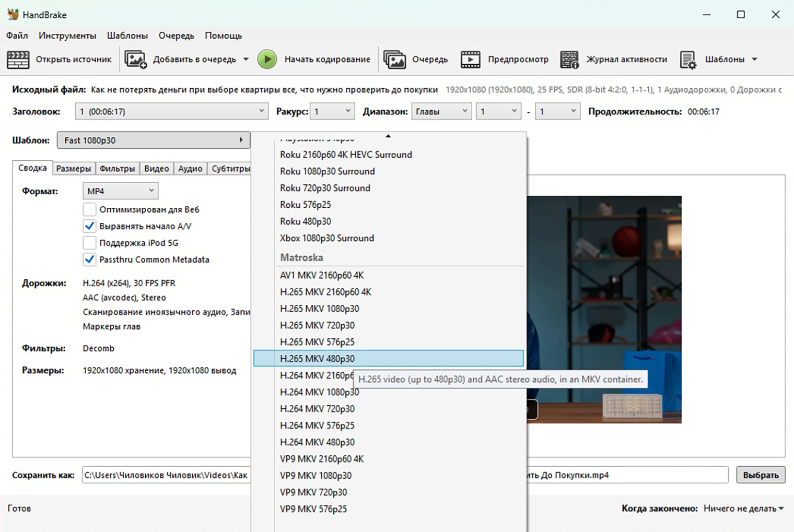Click the Add to Queue picture icon
The image size is (794, 532).
click(x=135, y=60)
